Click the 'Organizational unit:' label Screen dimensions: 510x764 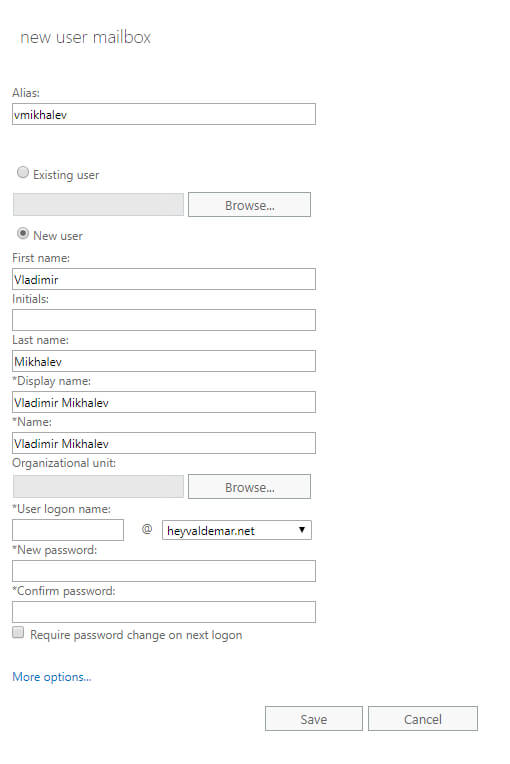(x=64, y=463)
